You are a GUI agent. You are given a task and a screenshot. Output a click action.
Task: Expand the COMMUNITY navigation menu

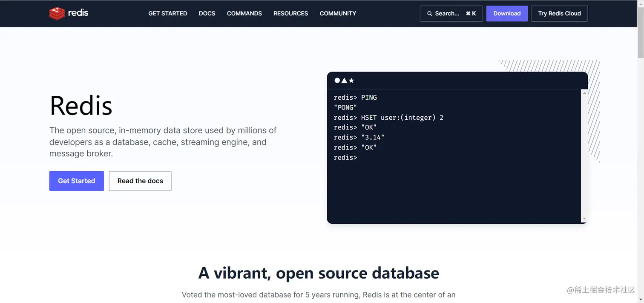[338, 14]
